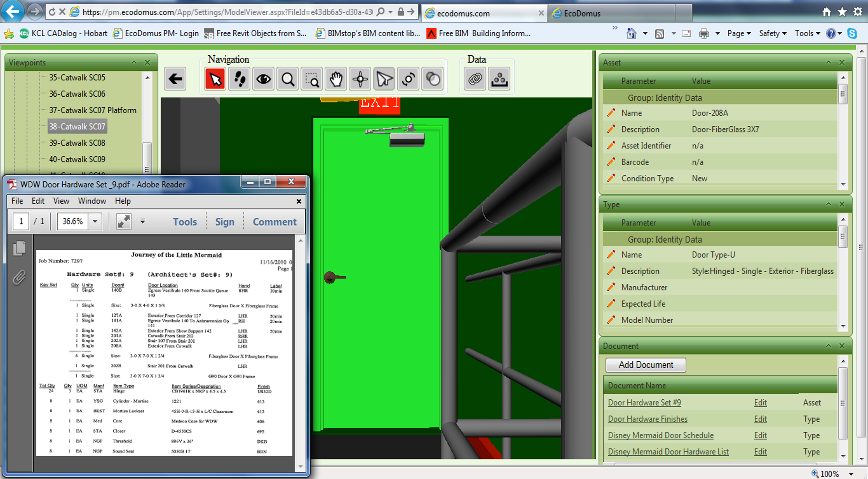This screenshot has height=479, width=868.
Task: Click the eye Look Around tool
Action: click(x=263, y=79)
